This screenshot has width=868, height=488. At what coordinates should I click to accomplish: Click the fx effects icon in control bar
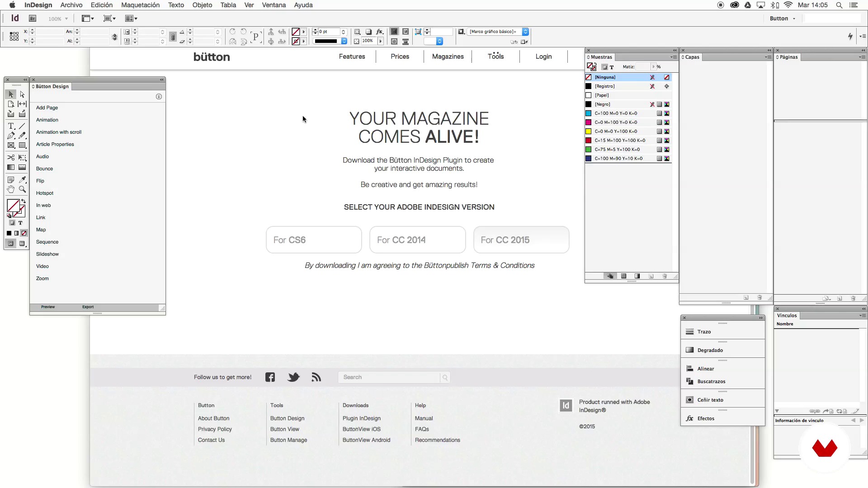coord(380,32)
